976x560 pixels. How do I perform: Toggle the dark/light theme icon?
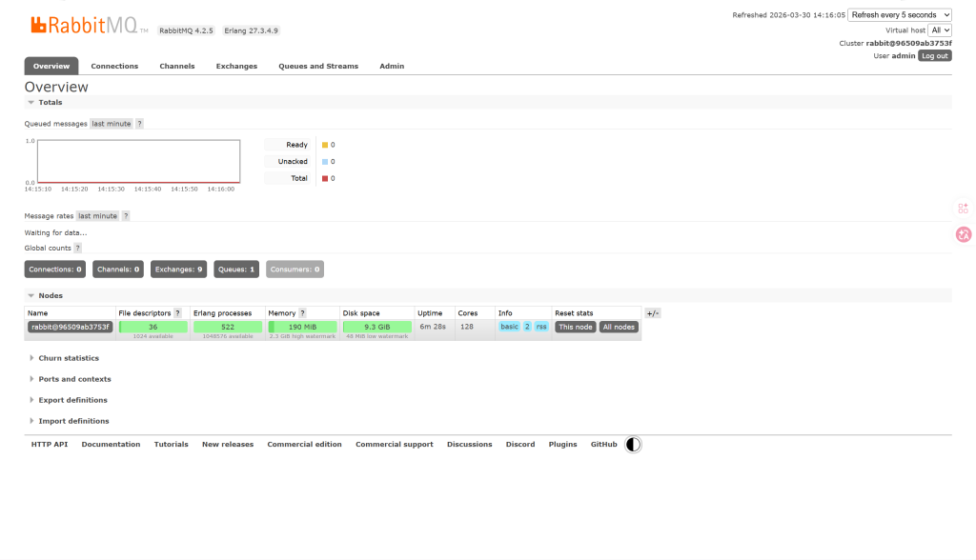click(634, 445)
